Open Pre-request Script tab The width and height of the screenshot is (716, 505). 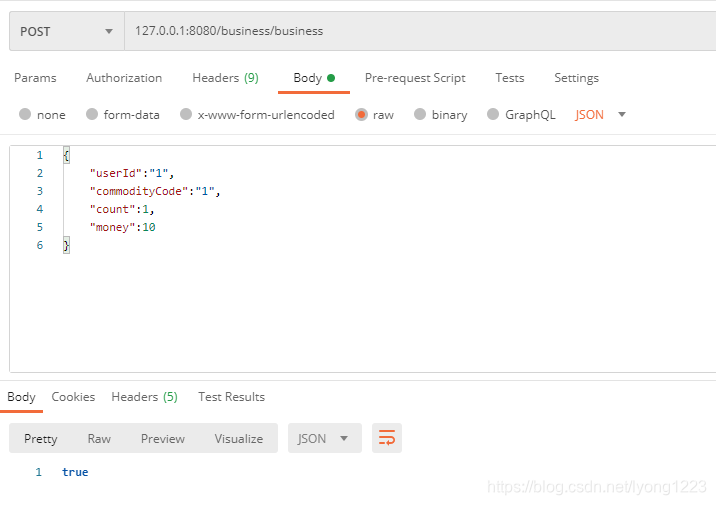tap(415, 78)
